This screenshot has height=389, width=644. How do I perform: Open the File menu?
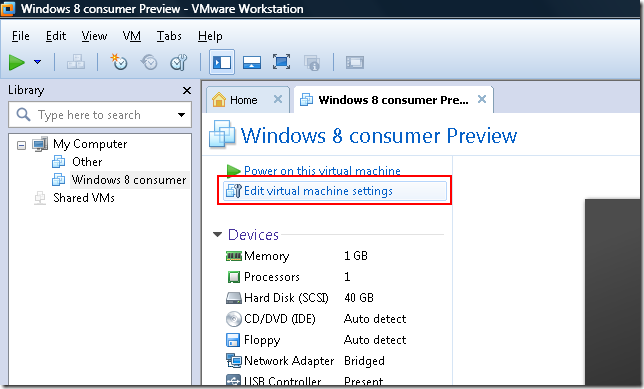(21, 36)
